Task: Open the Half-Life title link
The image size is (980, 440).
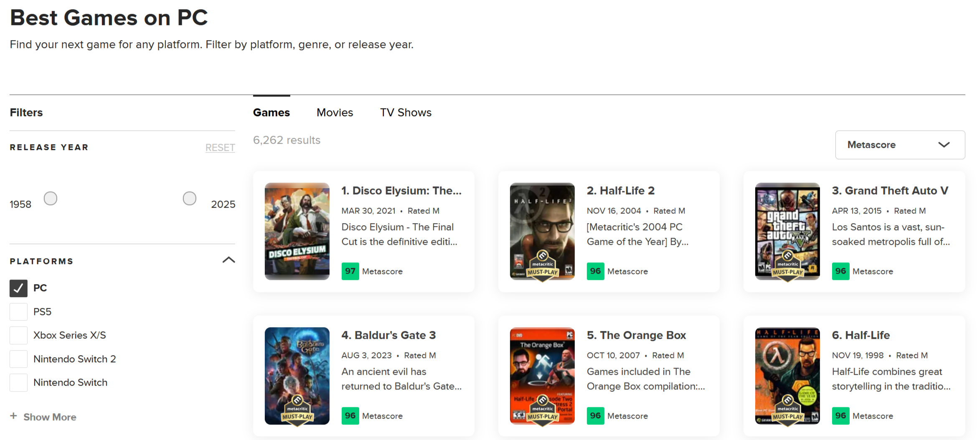Action: click(x=861, y=335)
